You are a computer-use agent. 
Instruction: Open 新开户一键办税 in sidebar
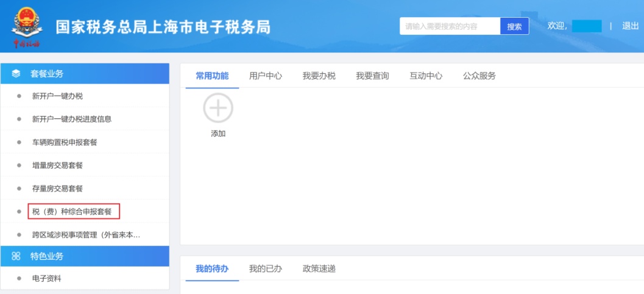tap(57, 96)
